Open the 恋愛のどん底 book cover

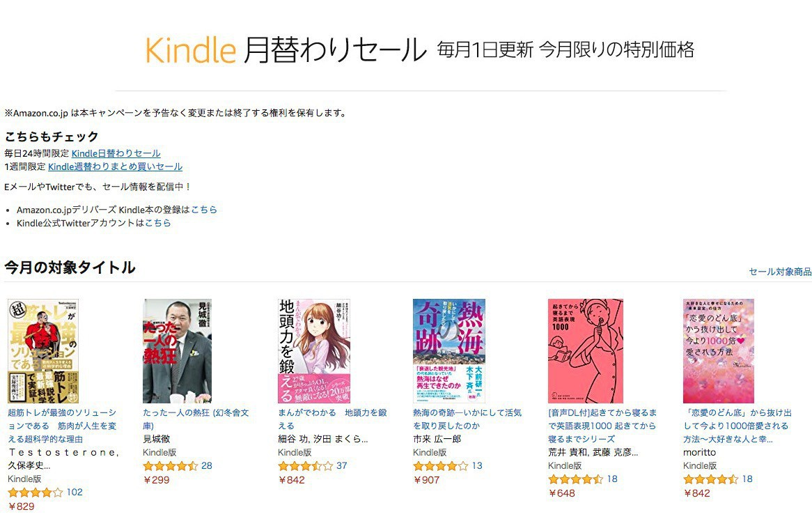719,351
